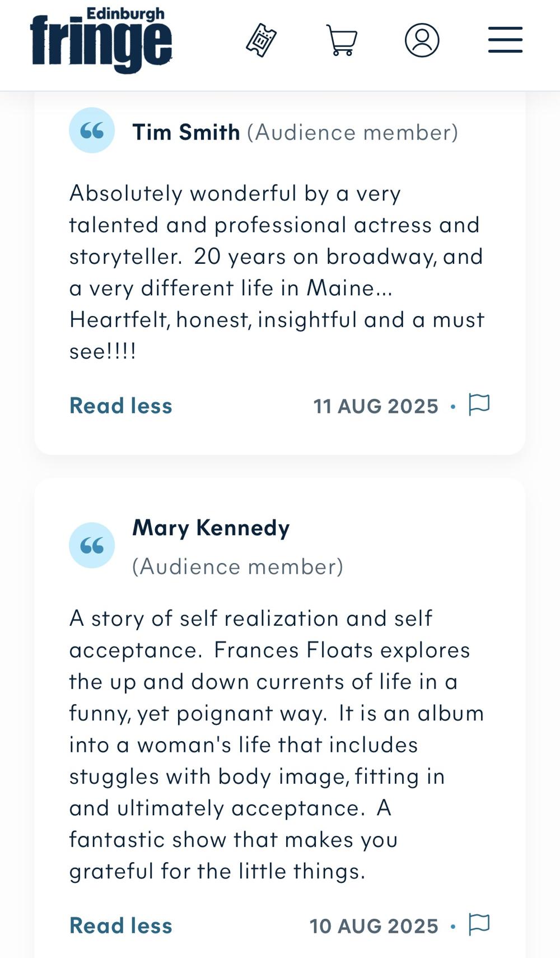
Task: Click the Audience member label under Mary Kennedy
Action: (x=237, y=567)
